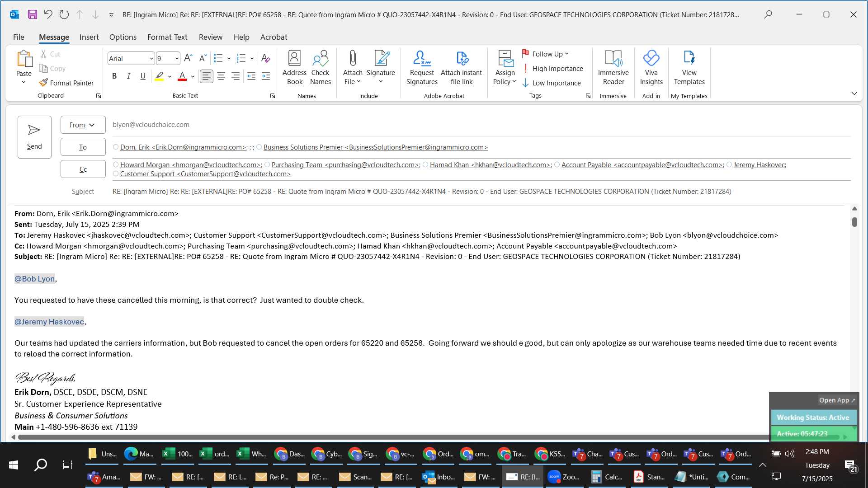
Task: Center align the paragraph
Action: point(221,76)
